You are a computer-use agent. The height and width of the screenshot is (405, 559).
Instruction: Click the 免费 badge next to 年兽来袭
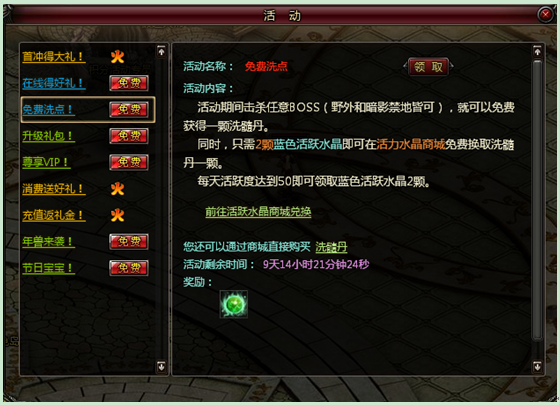coord(129,241)
